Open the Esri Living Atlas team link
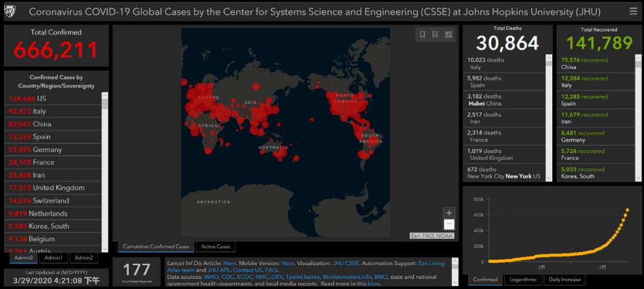The height and width of the screenshot is (289, 644). coord(431,263)
